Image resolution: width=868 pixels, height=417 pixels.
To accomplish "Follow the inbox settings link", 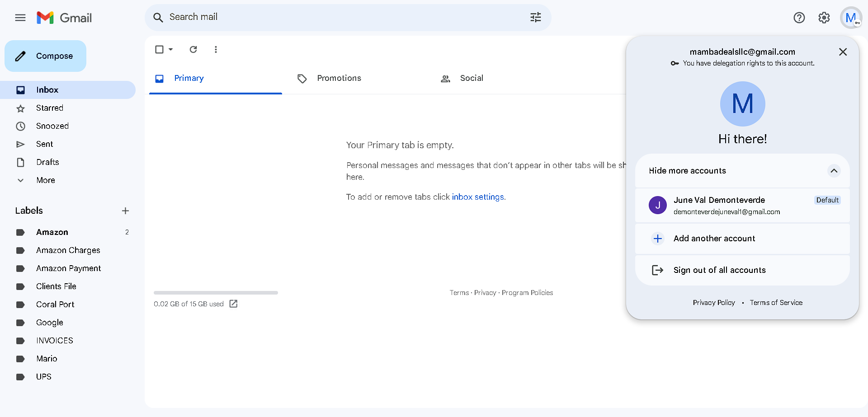I will [x=478, y=197].
